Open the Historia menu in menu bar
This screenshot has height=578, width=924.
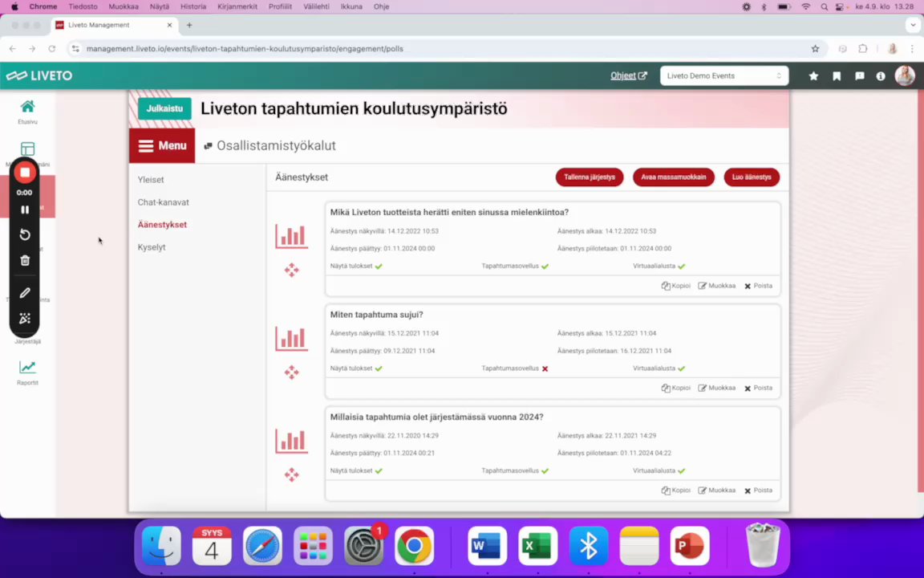[193, 6]
